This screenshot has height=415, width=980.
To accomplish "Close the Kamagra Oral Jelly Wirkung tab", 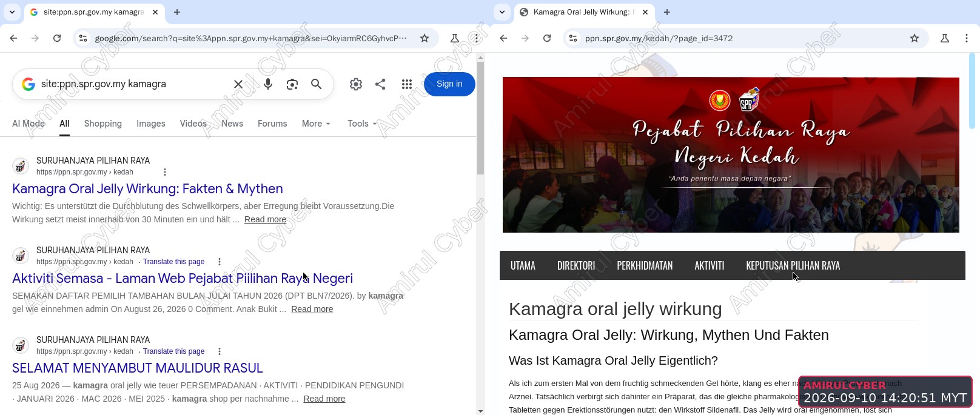I will [x=645, y=12].
